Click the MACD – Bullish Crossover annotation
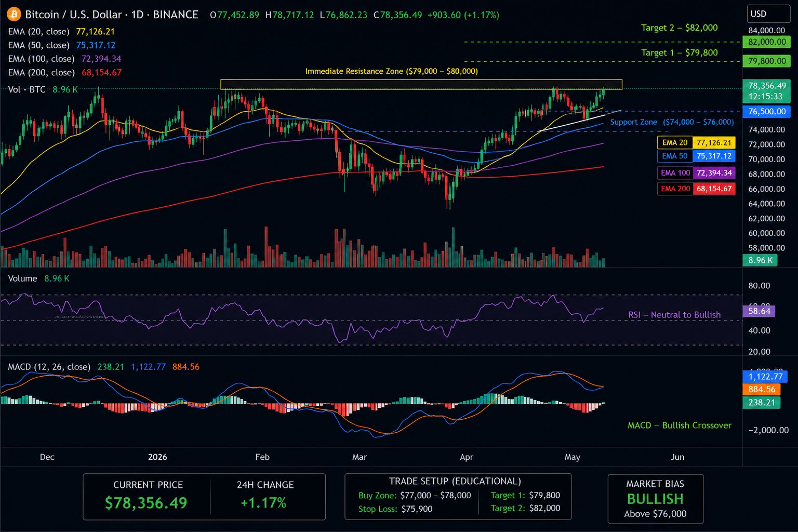 coord(680,425)
